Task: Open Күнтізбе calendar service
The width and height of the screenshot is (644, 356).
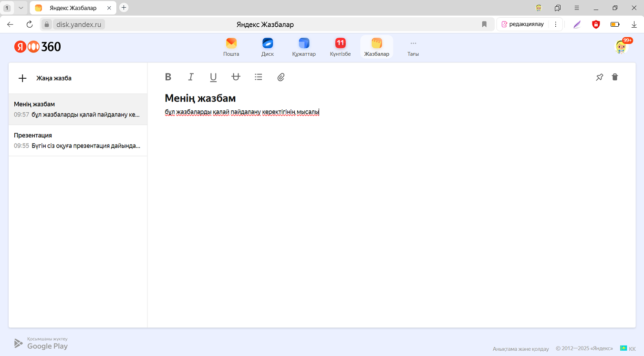Action: click(340, 47)
